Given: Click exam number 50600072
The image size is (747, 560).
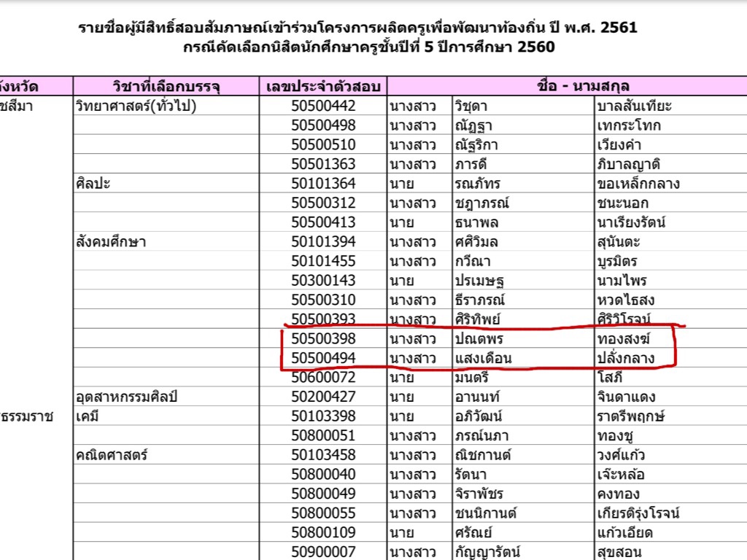Looking at the screenshot, I should coord(322,378).
